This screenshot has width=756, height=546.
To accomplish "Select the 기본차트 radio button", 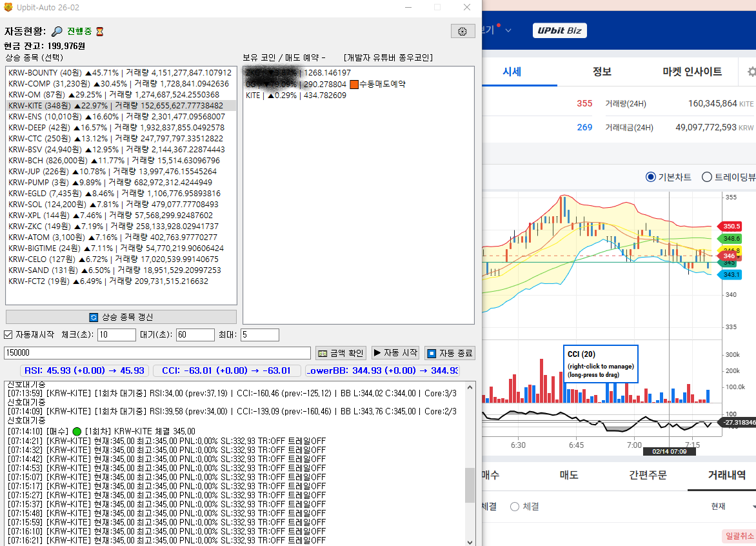I will pyautogui.click(x=650, y=177).
